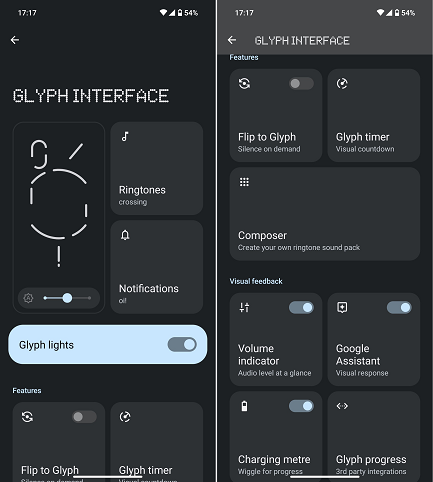The width and height of the screenshot is (433, 482).
Task: Tap the Google Assistant icon
Action: (342, 307)
